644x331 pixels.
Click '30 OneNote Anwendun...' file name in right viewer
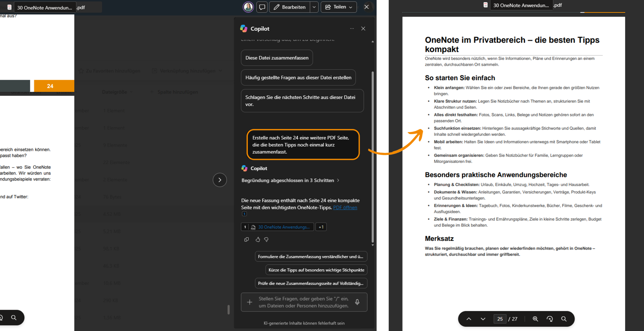pyautogui.click(x=521, y=5)
